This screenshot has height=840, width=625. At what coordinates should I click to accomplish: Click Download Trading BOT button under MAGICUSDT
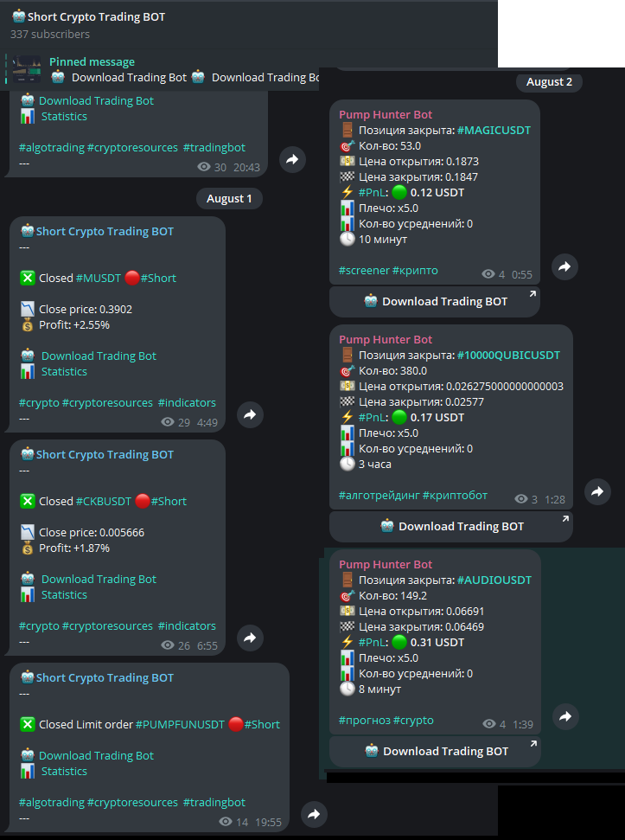pos(435,302)
